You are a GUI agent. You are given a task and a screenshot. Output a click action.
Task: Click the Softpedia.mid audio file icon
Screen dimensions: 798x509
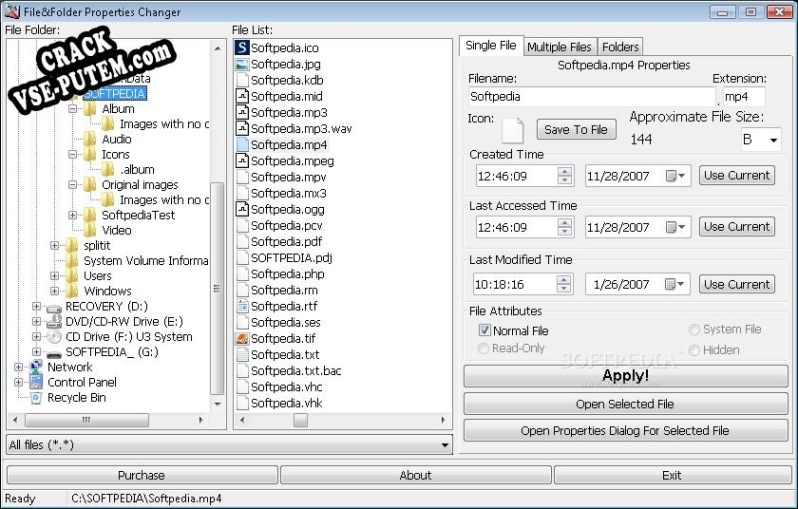click(242, 96)
